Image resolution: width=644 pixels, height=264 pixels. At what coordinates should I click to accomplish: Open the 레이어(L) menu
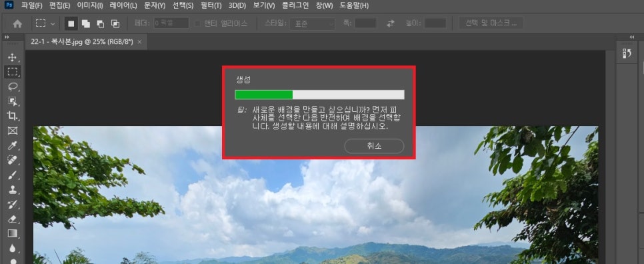click(x=123, y=5)
